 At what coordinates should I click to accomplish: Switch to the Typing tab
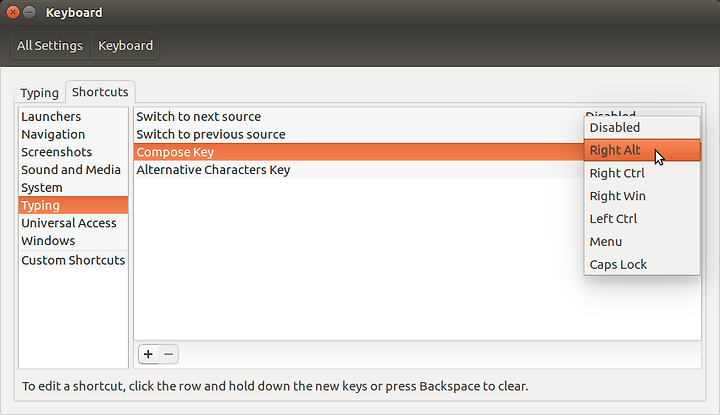(x=39, y=93)
